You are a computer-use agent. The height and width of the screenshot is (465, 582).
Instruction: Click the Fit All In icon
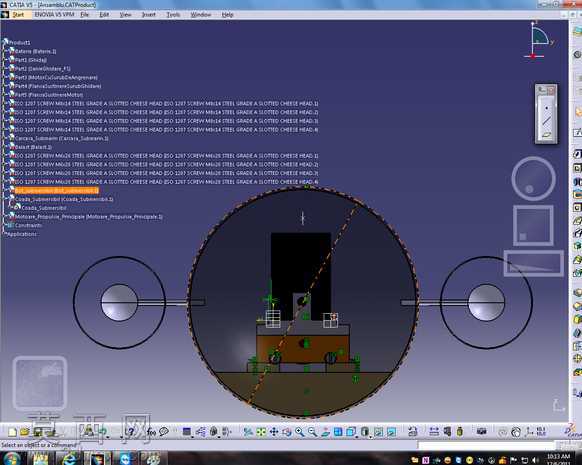tap(261, 432)
